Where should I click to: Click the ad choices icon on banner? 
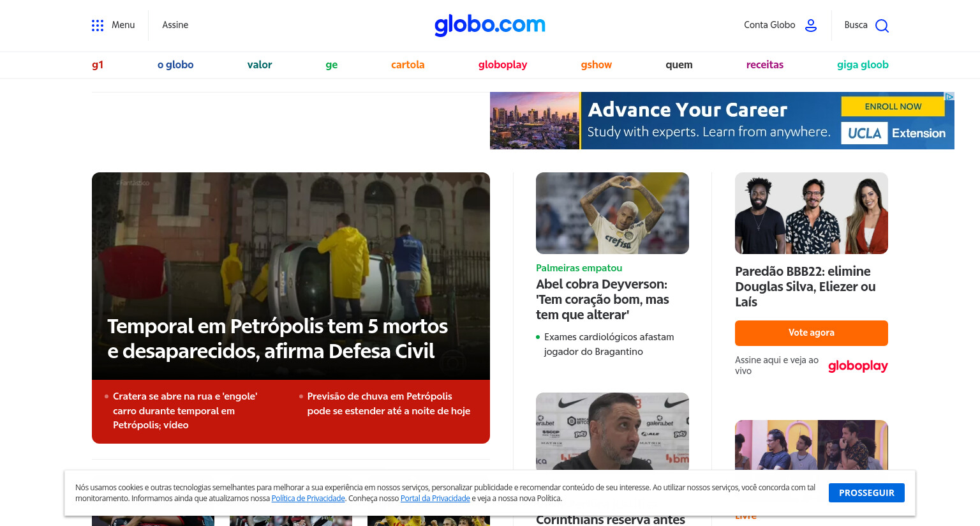point(949,96)
